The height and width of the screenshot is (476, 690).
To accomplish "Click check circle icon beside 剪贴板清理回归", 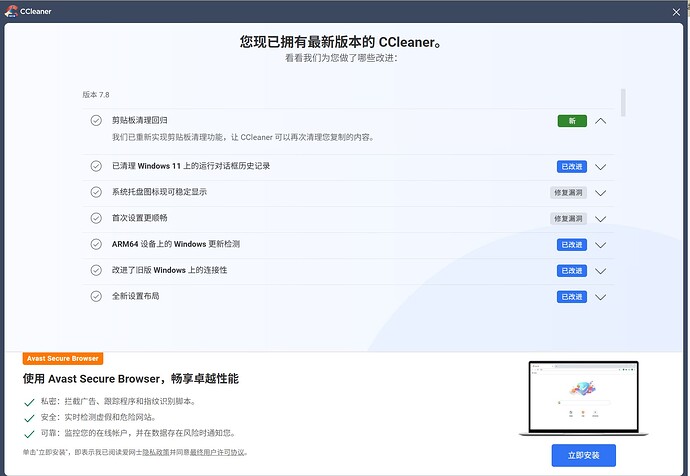I will click(96, 121).
